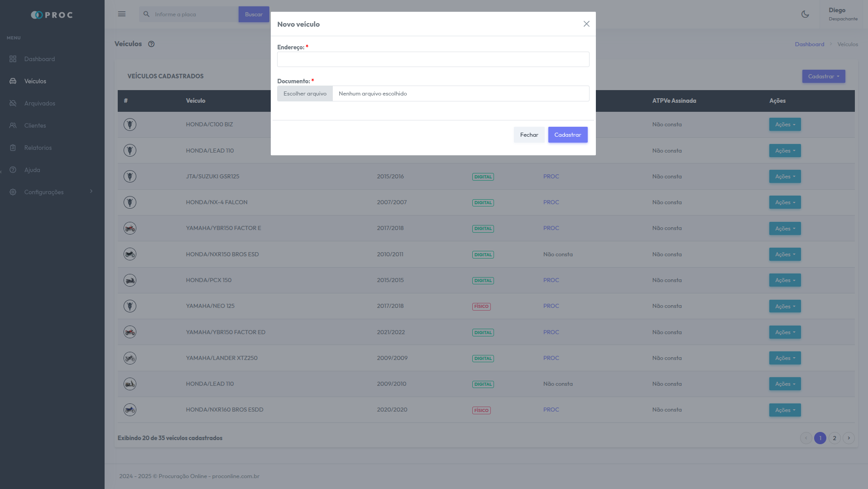
Task: Click the hamburger menu icon
Action: pyautogui.click(x=122, y=14)
